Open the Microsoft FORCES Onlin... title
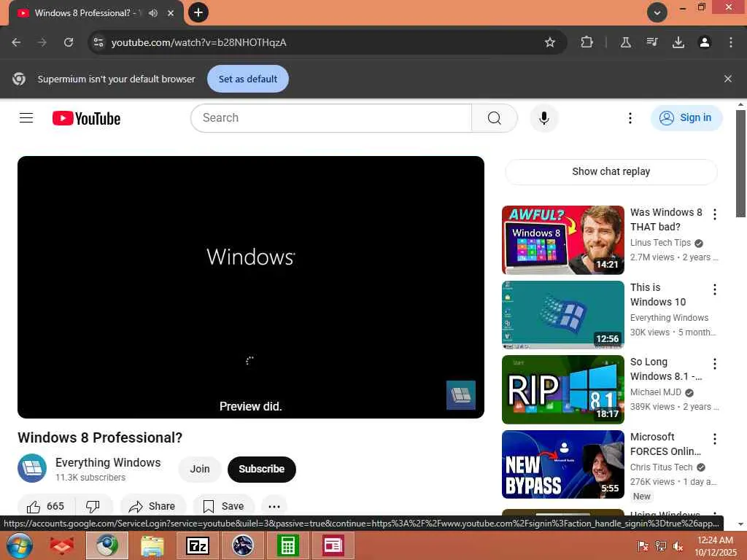 click(x=665, y=444)
